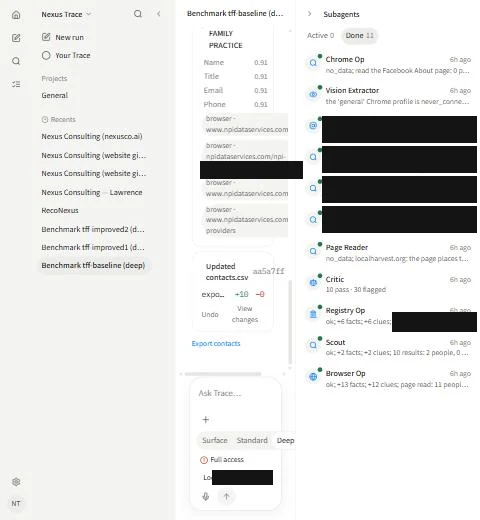Open recent Nexus Consulting (nexusco.ai)
The width and height of the screenshot is (480, 520).
92,136
